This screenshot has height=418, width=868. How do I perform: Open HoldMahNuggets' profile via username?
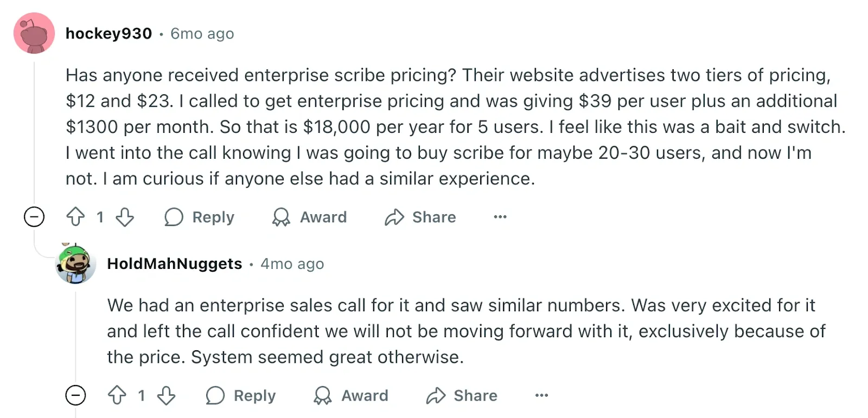coord(174,263)
